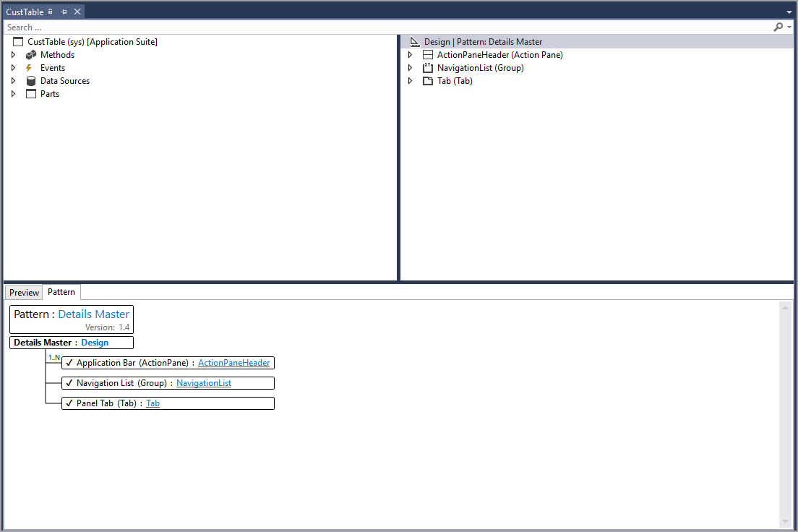The width and height of the screenshot is (798, 532).
Task: Select the Pattern tab
Action: point(61,292)
